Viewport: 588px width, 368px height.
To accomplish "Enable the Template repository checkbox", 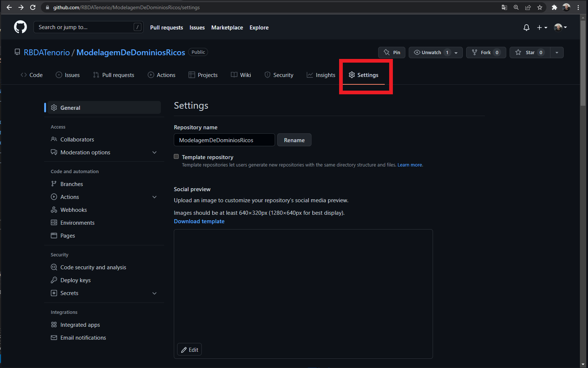I will click(x=176, y=157).
